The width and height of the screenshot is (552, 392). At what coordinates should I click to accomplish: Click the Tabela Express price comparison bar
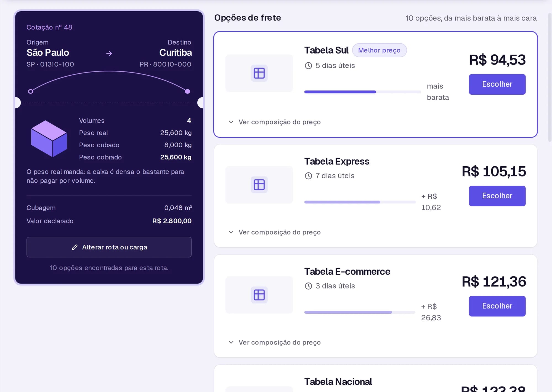[x=360, y=202]
